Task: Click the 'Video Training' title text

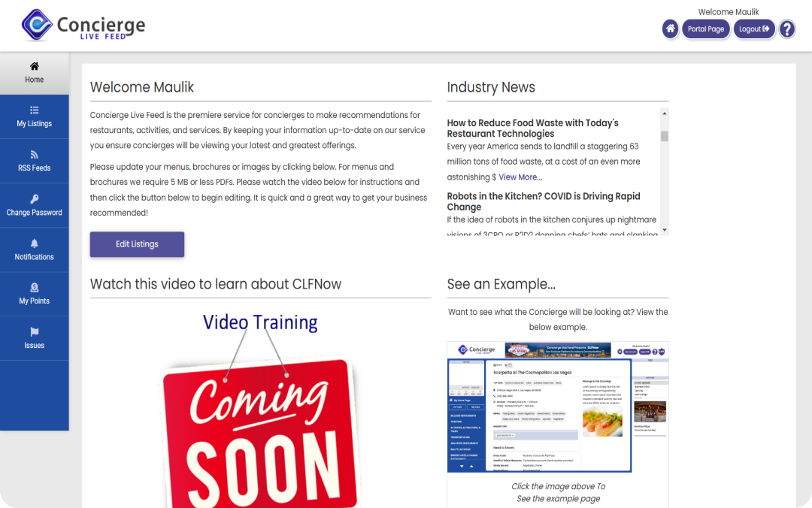Action: [x=260, y=322]
